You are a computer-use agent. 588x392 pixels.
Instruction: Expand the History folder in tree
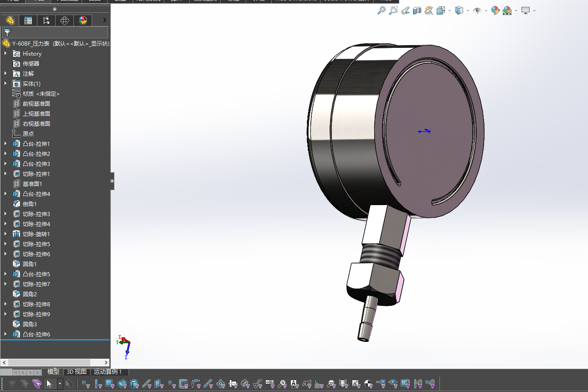pos(5,54)
